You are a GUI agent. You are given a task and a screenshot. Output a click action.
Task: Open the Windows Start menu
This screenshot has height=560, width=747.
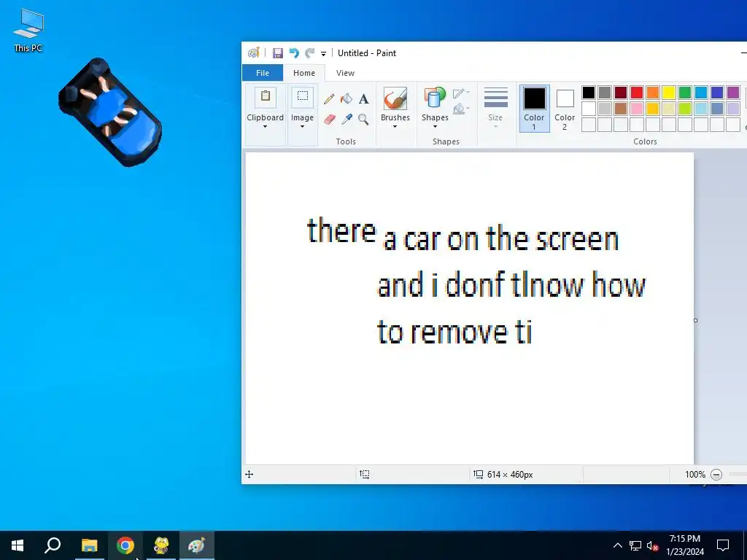[18, 545]
